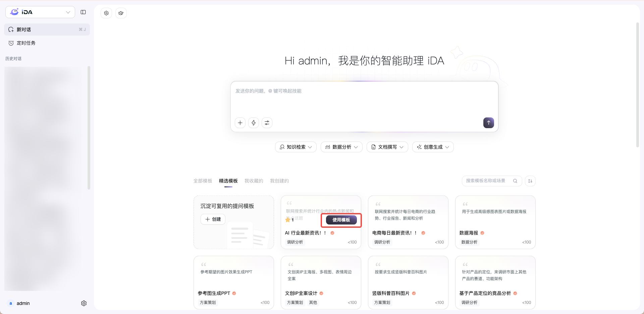
Task: Open 定时任务 in sidebar
Action: [x=47, y=43]
